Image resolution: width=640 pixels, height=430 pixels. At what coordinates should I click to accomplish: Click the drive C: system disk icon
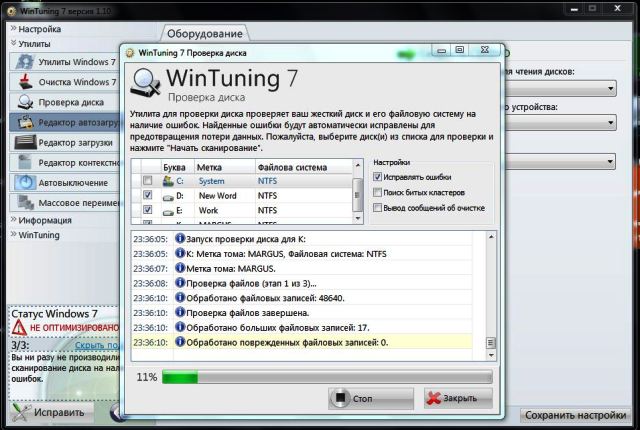pos(168,181)
